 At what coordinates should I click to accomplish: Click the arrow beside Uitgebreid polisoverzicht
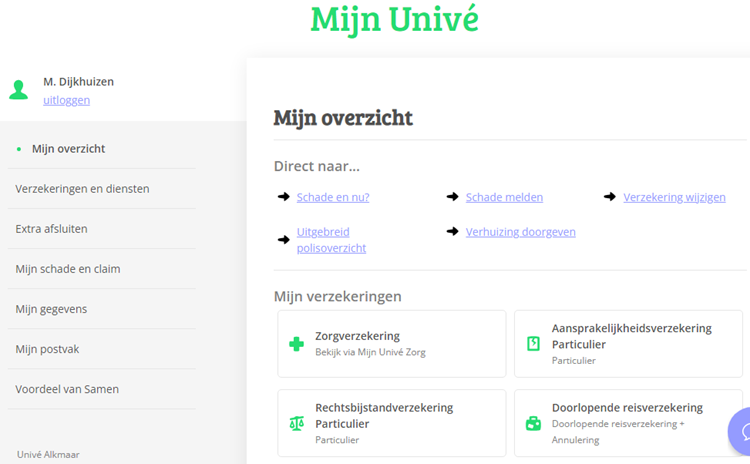point(284,240)
